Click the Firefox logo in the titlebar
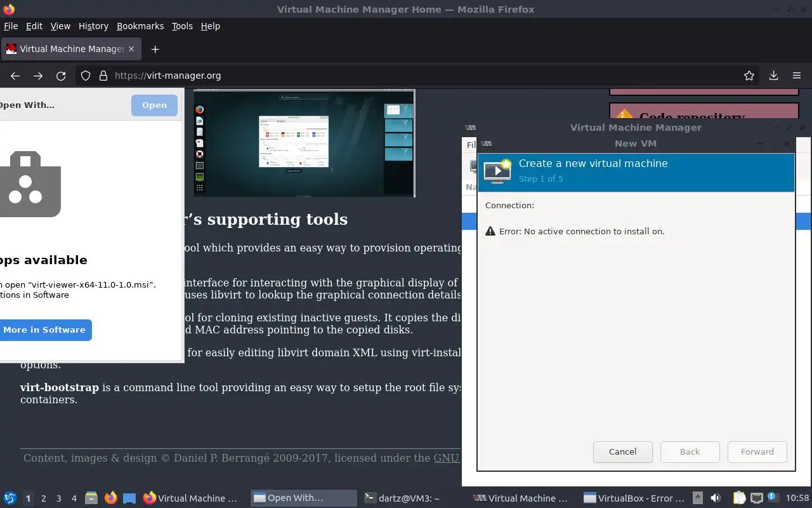Image resolution: width=812 pixels, height=508 pixels. (9, 10)
